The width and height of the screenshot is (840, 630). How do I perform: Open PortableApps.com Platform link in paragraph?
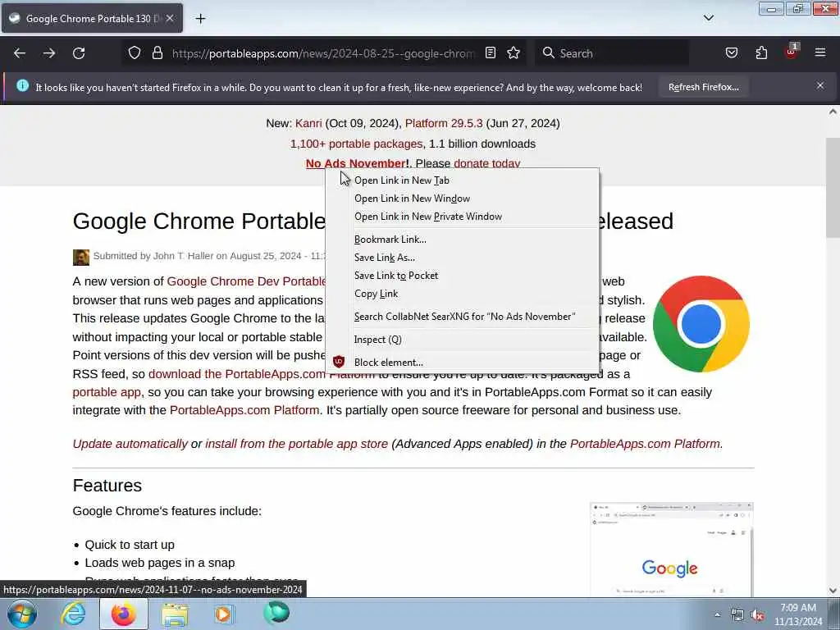244,410
